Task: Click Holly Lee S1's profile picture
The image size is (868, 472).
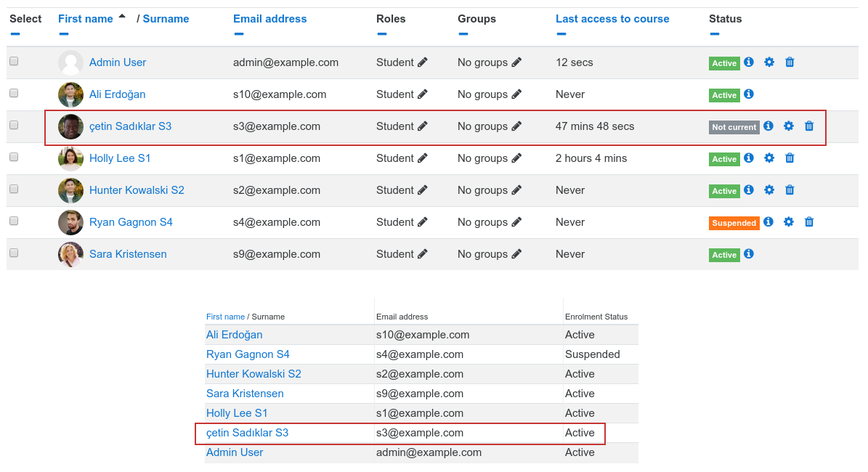Action: point(71,158)
